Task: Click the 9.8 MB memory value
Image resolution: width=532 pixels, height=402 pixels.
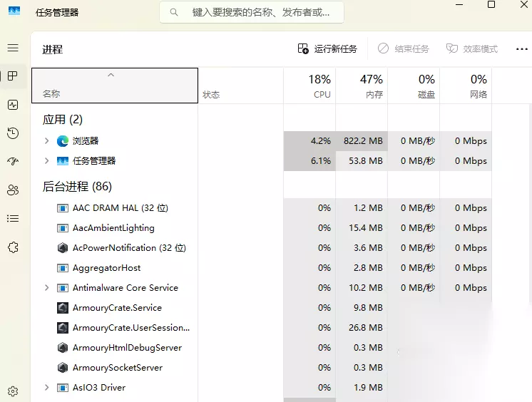Action: (x=368, y=308)
